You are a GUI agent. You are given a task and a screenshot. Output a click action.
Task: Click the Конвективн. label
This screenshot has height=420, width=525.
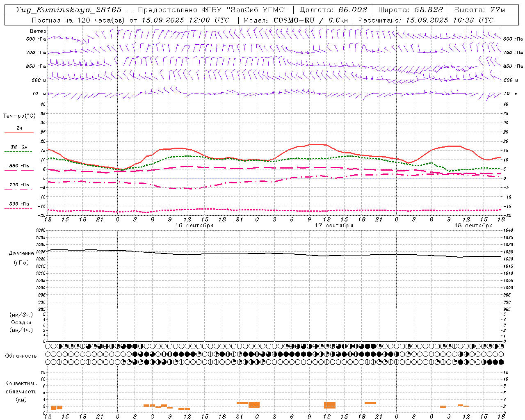tap(21, 383)
